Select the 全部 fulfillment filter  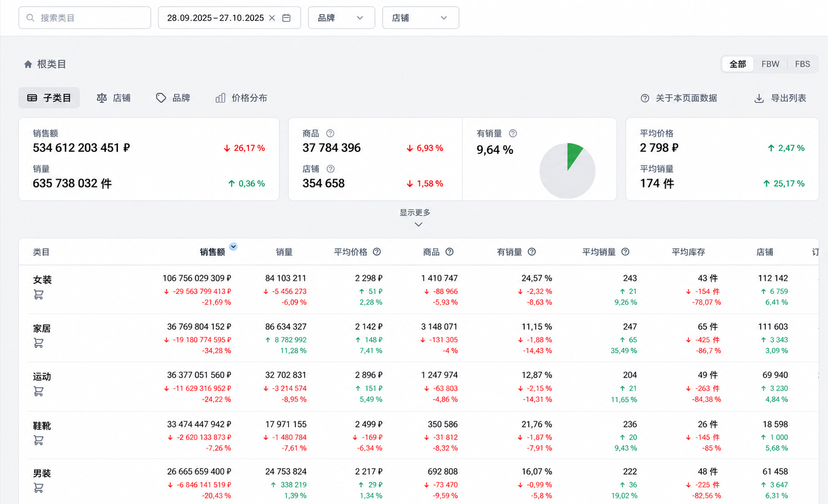[x=737, y=64]
